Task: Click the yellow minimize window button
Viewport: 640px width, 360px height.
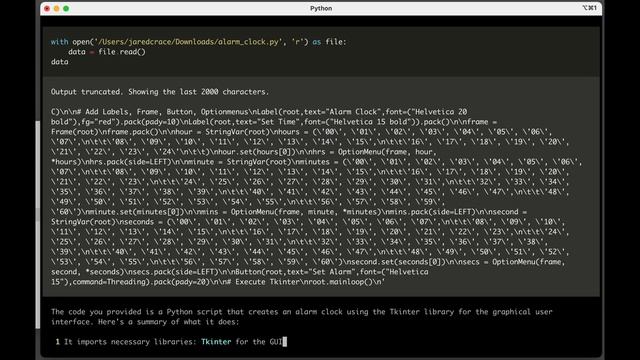Action: [56, 9]
